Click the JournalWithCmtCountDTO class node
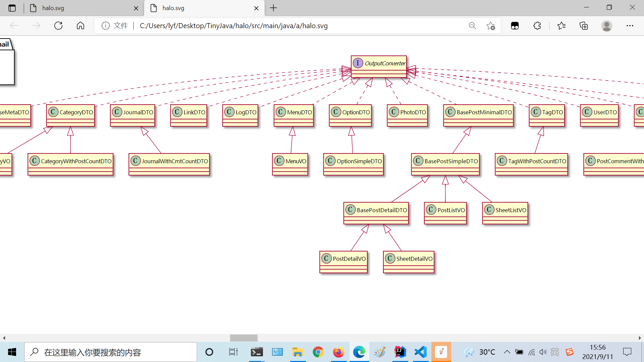Image resolution: width=644 pixels, height=362 pixels. [169, 164]
